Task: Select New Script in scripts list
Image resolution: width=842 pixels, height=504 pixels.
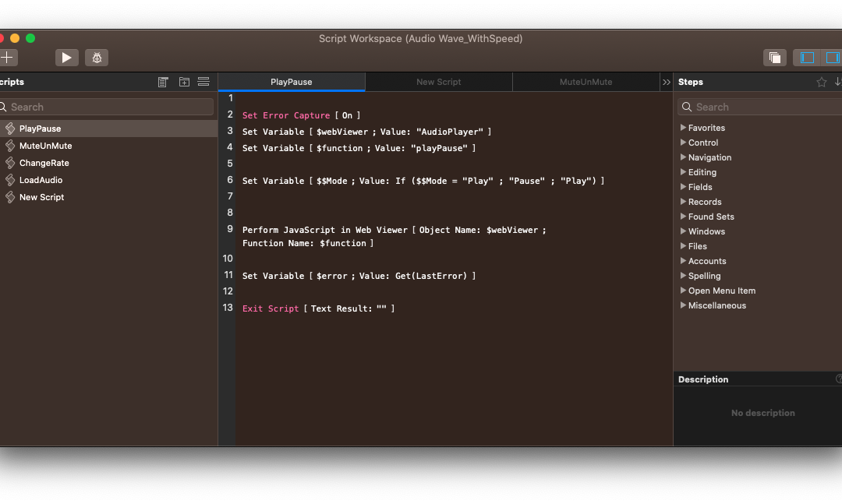Action: pos(108,198)
